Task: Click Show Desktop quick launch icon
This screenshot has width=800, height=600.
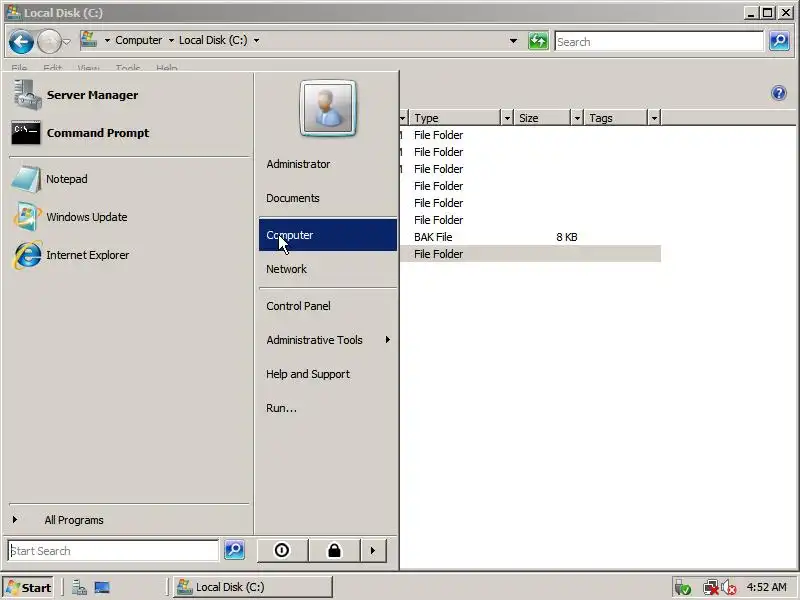Action: click(102, 588)
